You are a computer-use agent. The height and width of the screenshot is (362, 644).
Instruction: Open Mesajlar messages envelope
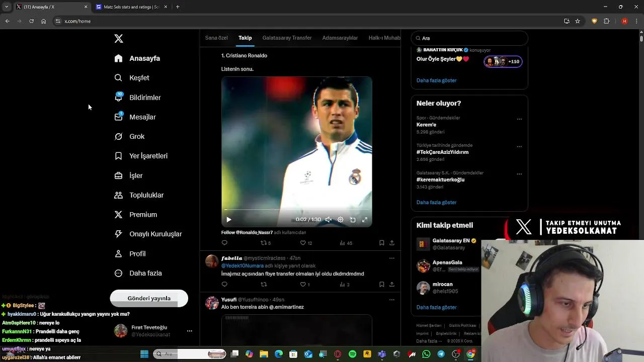(x=135, y=117)
